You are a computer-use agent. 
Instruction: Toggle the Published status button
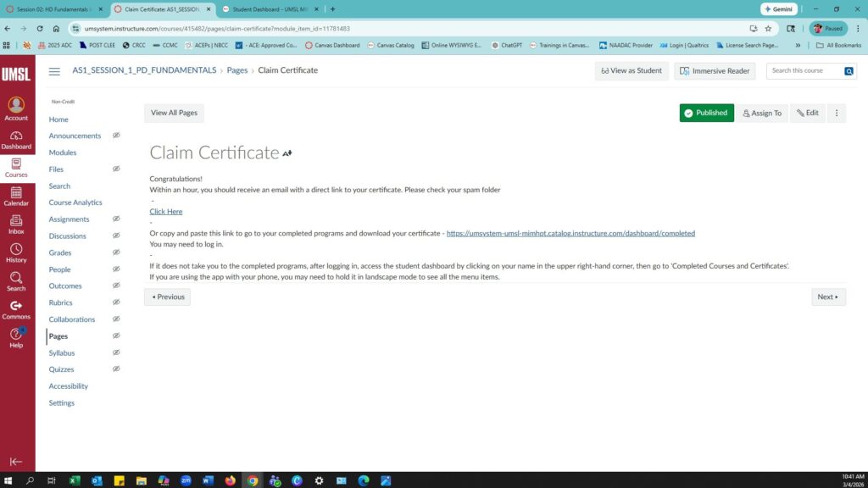[x=706, y=113]
